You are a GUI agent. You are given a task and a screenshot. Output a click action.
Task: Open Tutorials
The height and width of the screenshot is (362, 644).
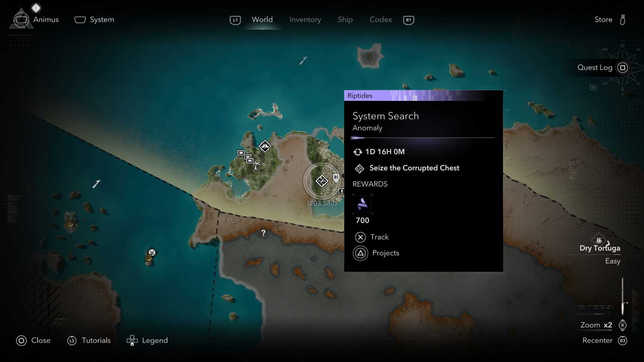(96, 341)
